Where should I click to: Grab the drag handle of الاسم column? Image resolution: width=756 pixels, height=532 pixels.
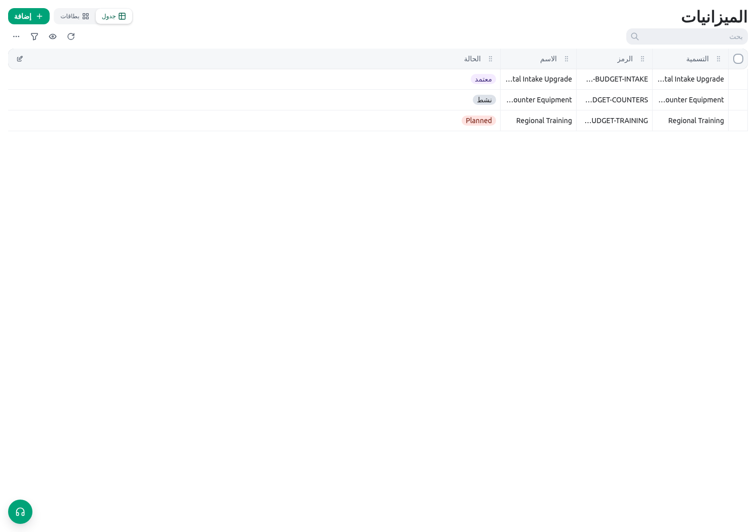click(x=566, y=59)
